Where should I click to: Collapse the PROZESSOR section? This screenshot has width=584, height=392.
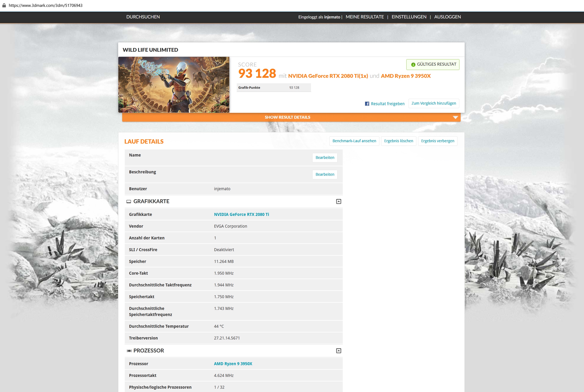338,351
